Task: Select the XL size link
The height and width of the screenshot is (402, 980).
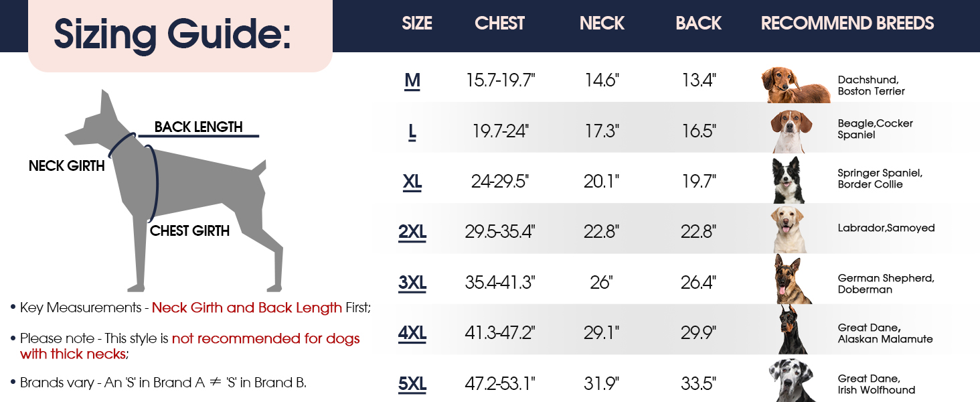Action: point(412,182)
